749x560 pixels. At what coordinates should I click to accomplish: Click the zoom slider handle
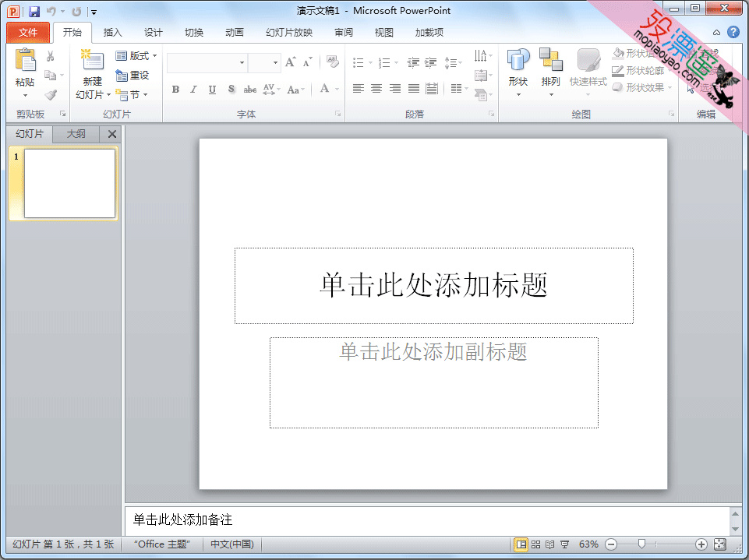pos(641,544)
